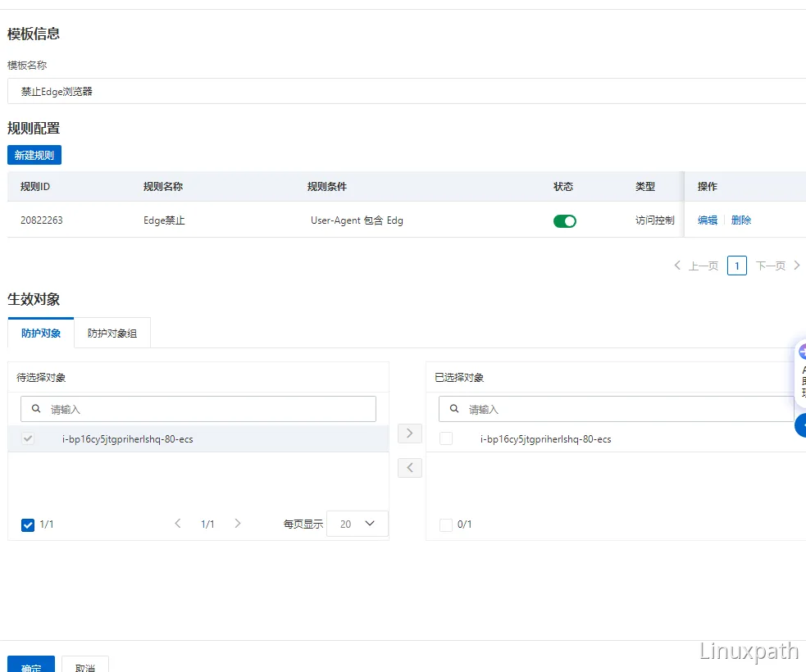Toggle the 1/1 select-all checkbox

(28, 524)
